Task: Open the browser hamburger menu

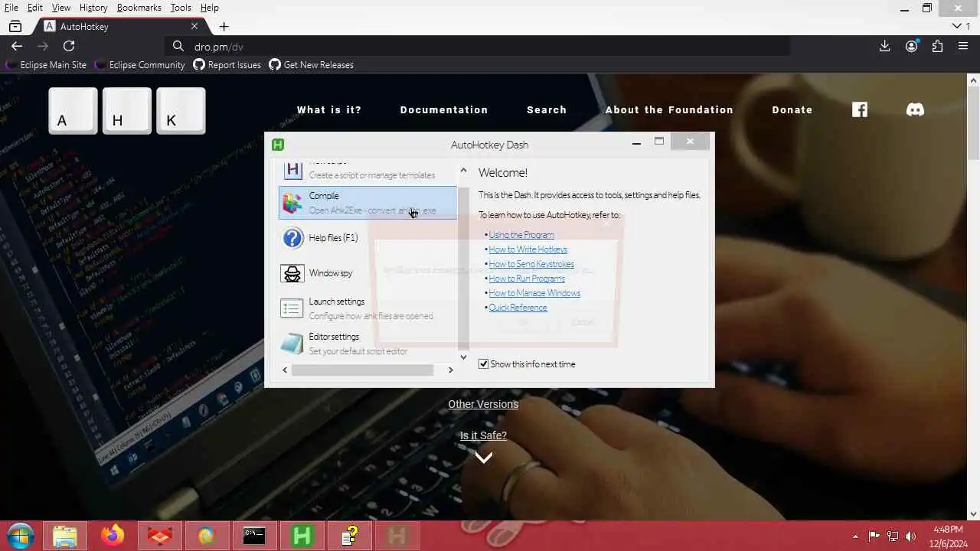Action: tap(963, 46)
